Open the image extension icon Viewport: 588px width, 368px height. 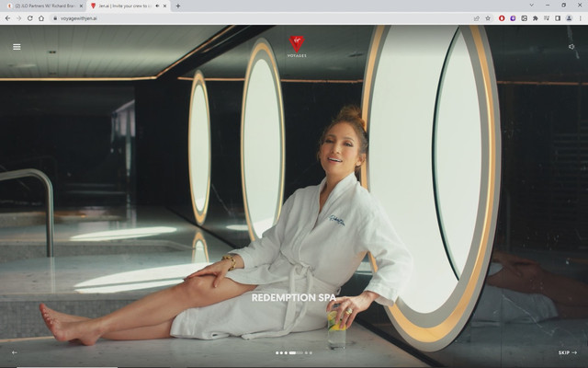524,18
